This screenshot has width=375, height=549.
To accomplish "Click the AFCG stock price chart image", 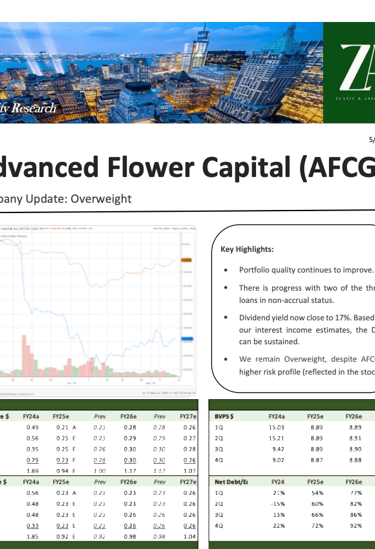I will 98,311.
